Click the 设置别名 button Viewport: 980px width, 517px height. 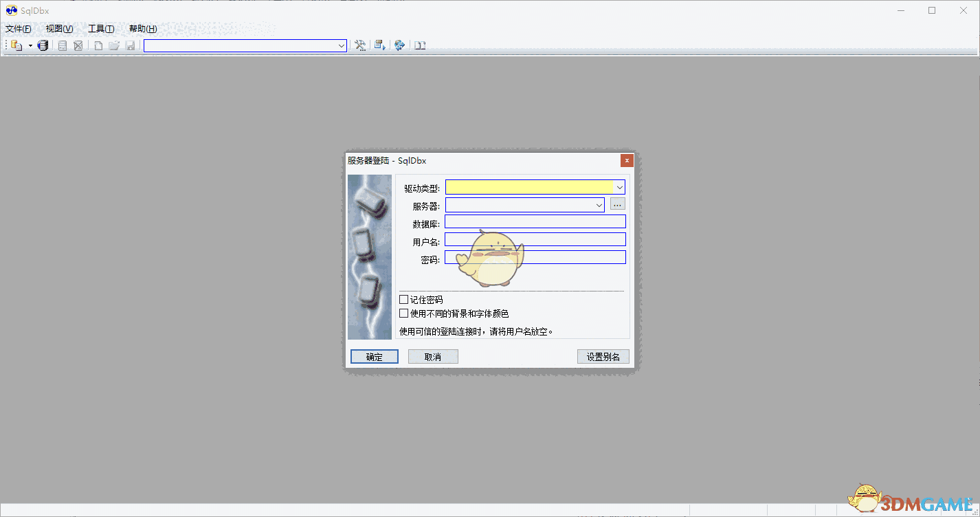[603, 356]
